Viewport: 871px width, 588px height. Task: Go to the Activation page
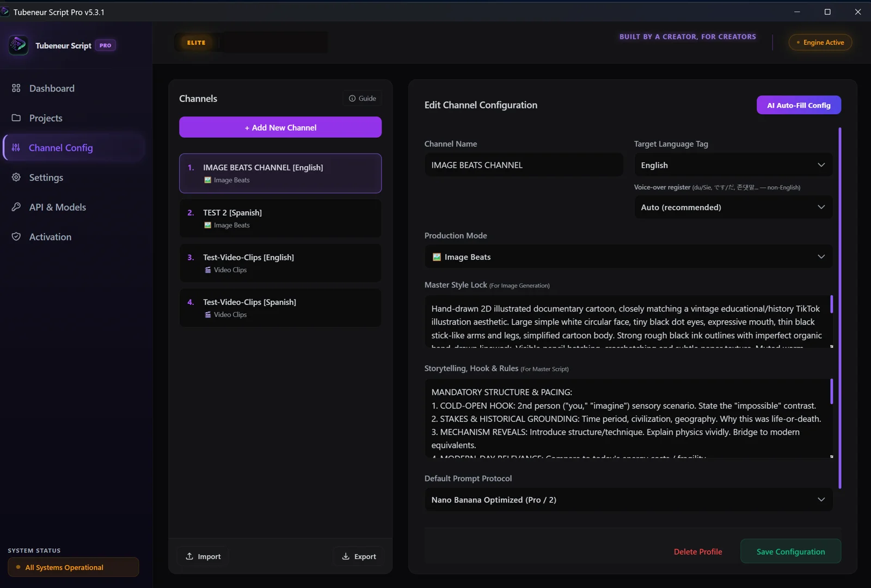point(73,237)
